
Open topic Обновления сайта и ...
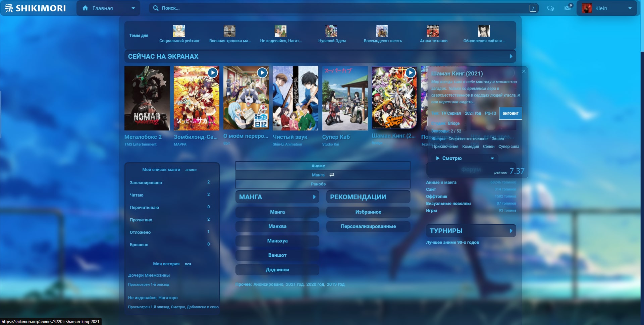pyautogui.click(x=484, y=41)
